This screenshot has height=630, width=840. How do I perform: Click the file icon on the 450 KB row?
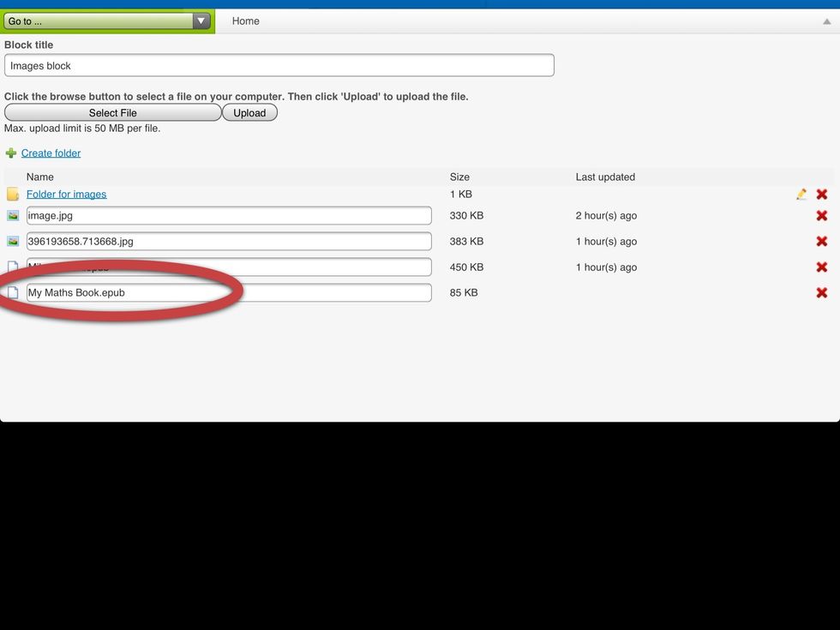(13, 267)
